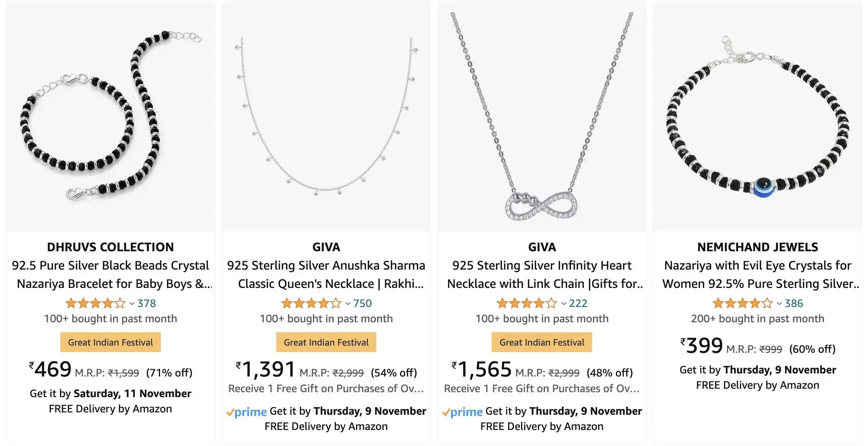This screenshot has width=868, height=446.
Task: Click the Prime icon under GIVA Anushka Sharma necklace
Action: [248, 412]
